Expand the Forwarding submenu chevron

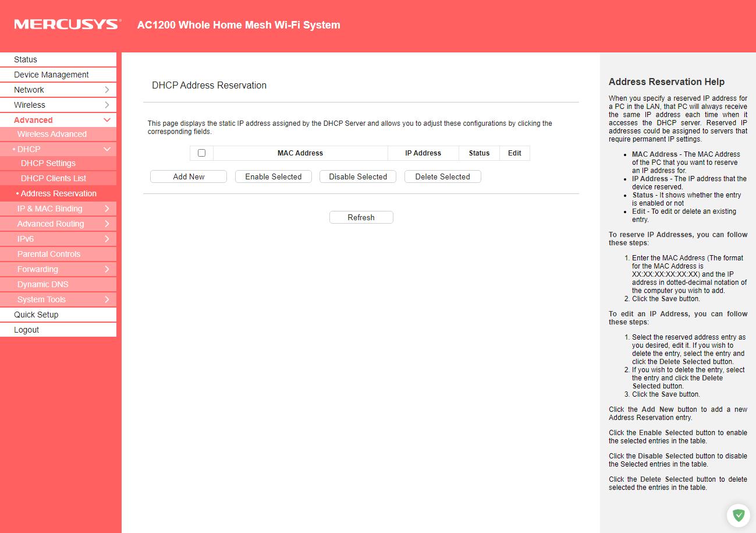[107, 269]
